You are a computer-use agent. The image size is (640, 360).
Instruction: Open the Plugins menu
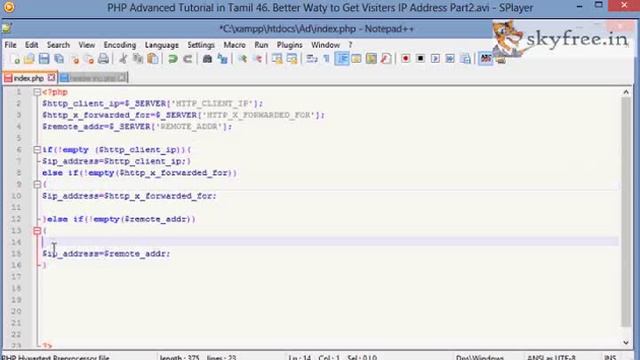point(289,45)
